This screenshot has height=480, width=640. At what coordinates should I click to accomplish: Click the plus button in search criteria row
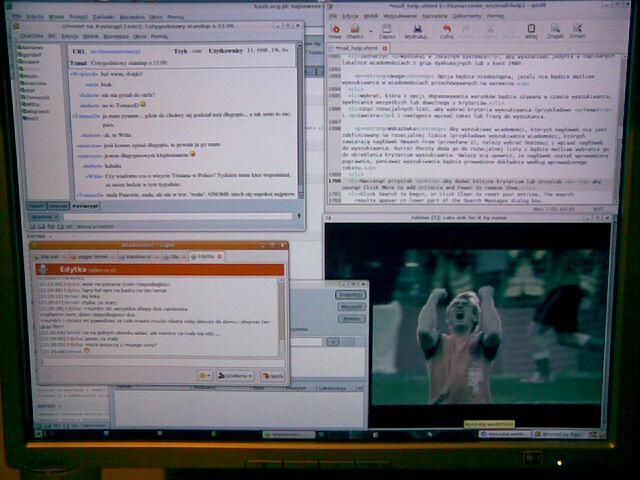(333, 342)
